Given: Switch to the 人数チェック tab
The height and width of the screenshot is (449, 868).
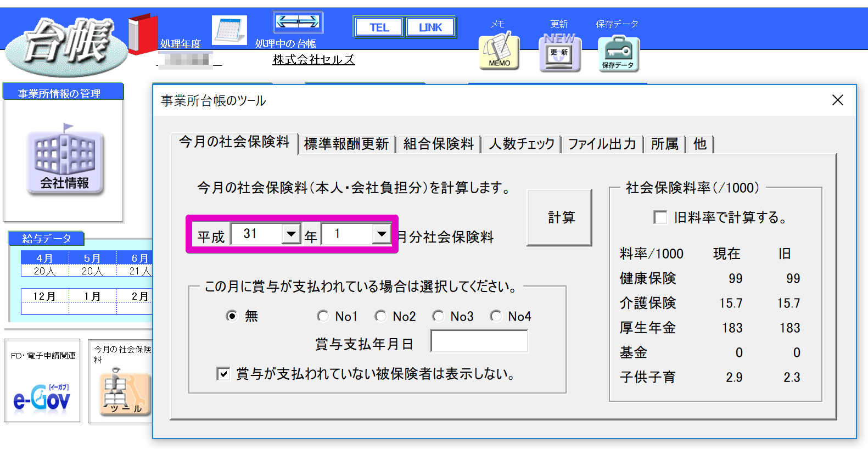Looking at the screenshot, I should pyautogui.click(x=522, y=144).
